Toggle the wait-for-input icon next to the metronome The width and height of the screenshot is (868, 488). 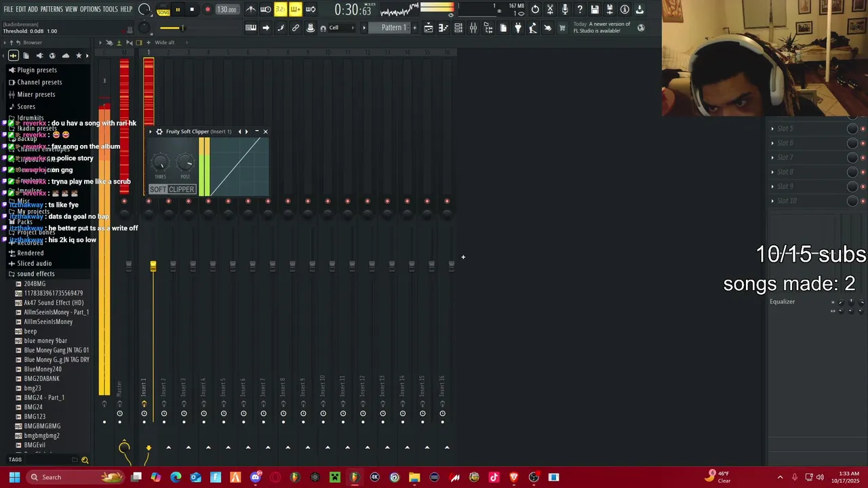266,9
